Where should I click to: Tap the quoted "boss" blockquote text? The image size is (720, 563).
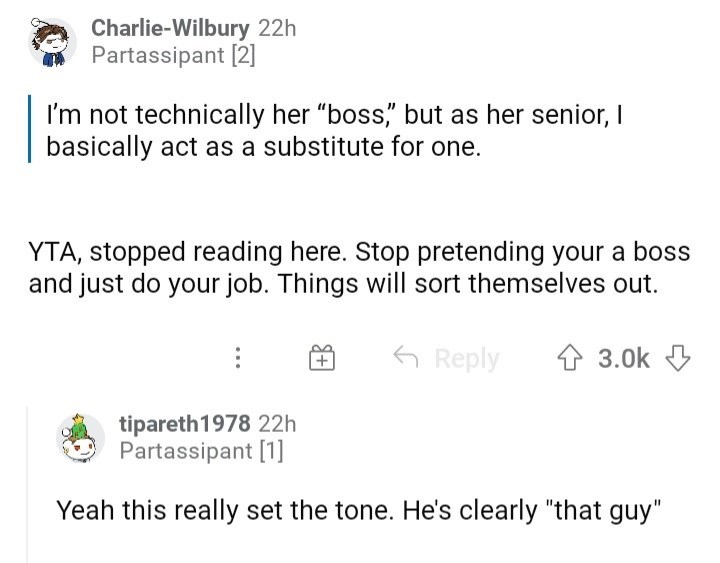pos(334,130)
